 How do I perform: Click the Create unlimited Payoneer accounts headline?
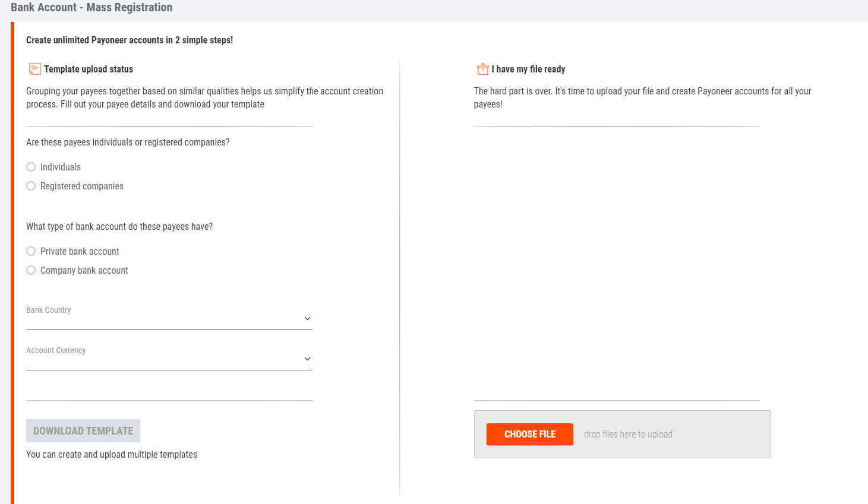(130, 40)
